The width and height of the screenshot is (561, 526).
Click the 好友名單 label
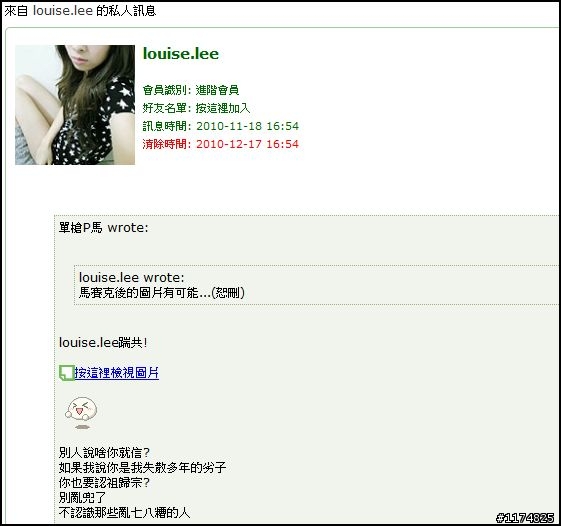click(165, 108)
